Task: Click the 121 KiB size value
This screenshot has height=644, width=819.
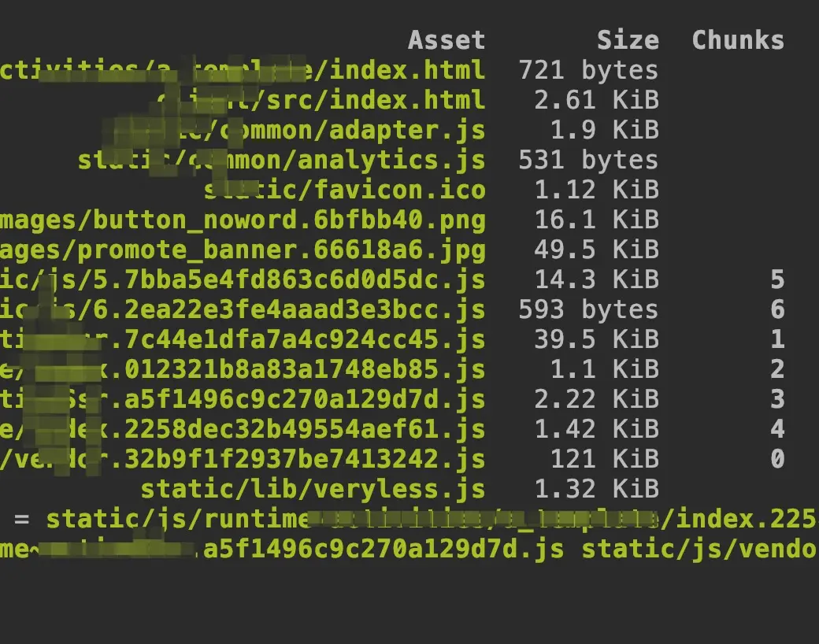Action: 605,459
